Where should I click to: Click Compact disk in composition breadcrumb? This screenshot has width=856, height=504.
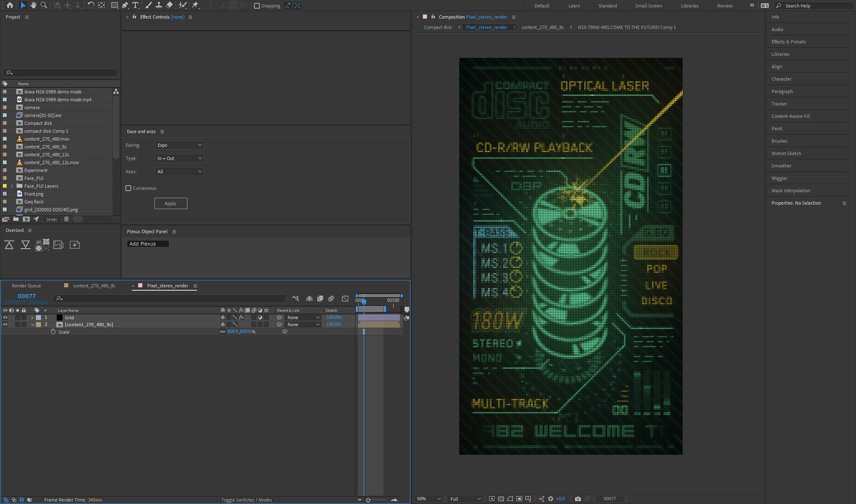[438, 28]
